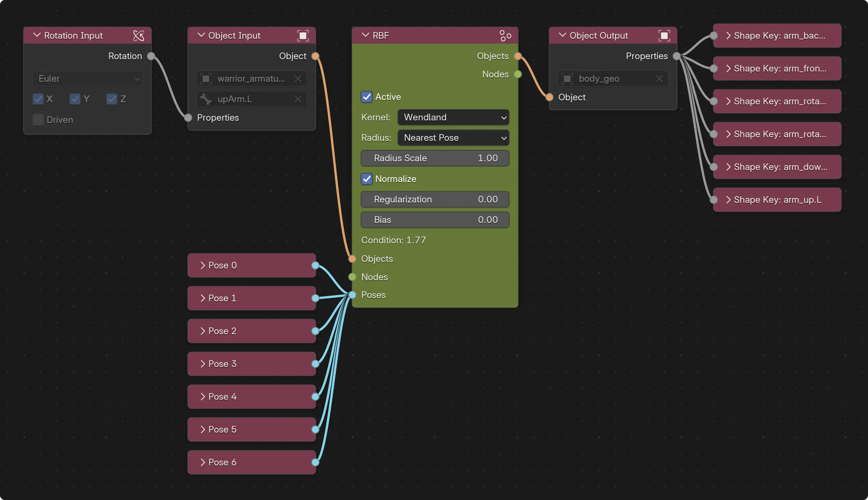Open the Radius Nearest Pose dropdown
868x500 pixels.
453,137
